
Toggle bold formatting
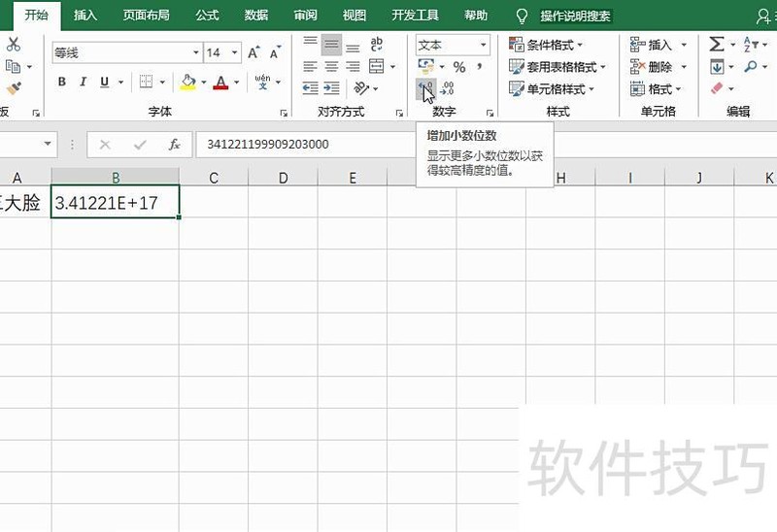62,83
